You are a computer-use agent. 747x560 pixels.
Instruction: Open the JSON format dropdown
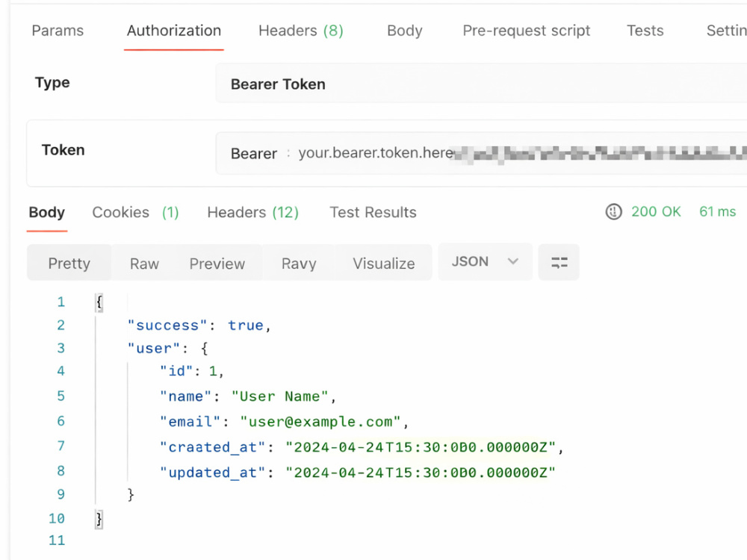[485, 261]
